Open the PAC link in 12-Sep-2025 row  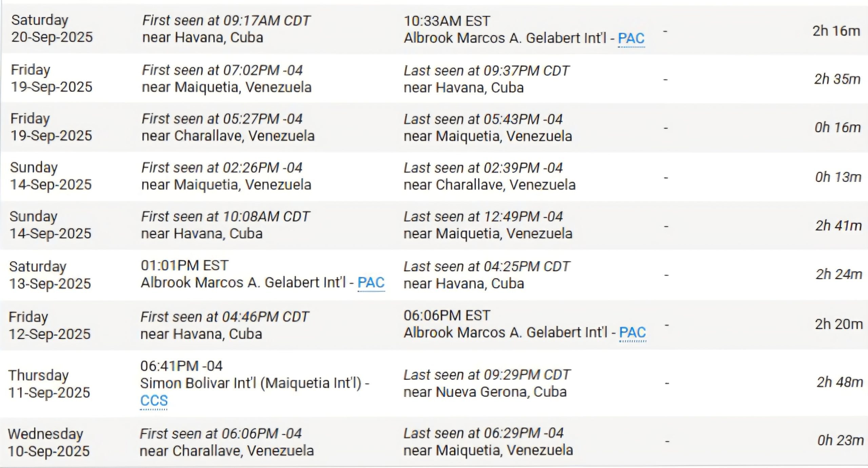(632, 333)
